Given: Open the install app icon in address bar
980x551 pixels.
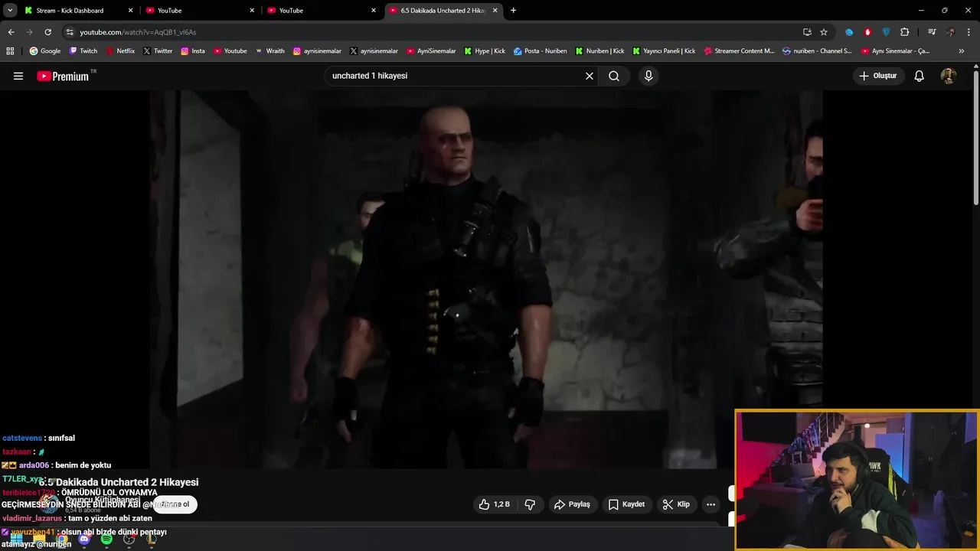Looking at the screenshot, I should tap(807, 32).
